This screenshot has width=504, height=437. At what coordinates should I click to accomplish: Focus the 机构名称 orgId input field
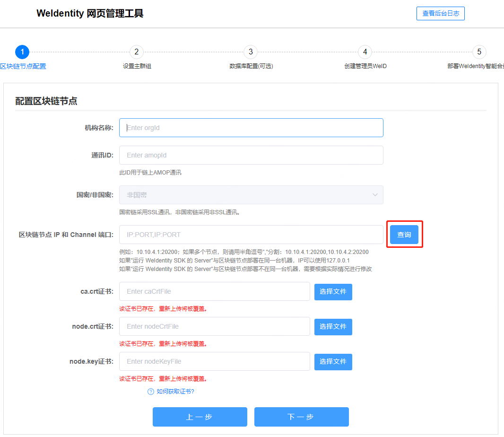tap(251, 128)
